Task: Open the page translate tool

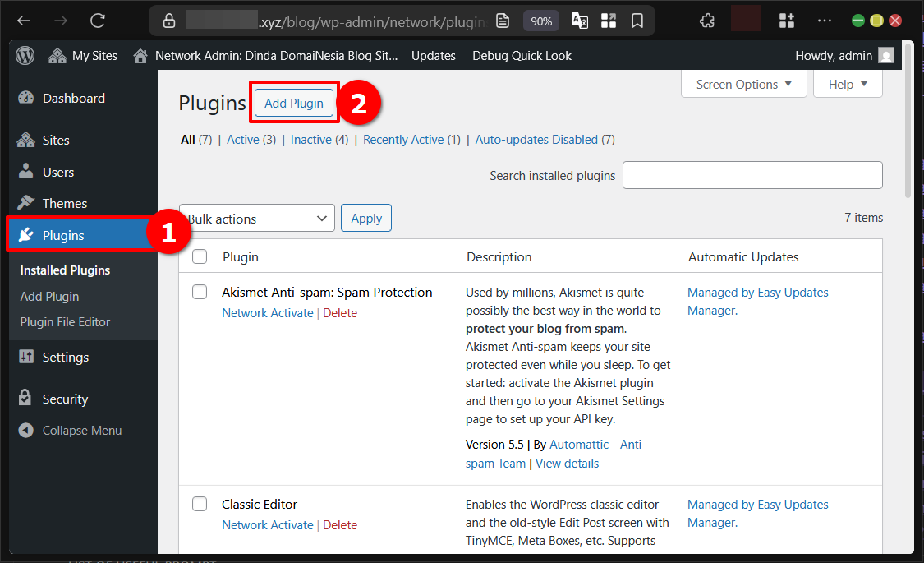Action: (x=579, y=20)
